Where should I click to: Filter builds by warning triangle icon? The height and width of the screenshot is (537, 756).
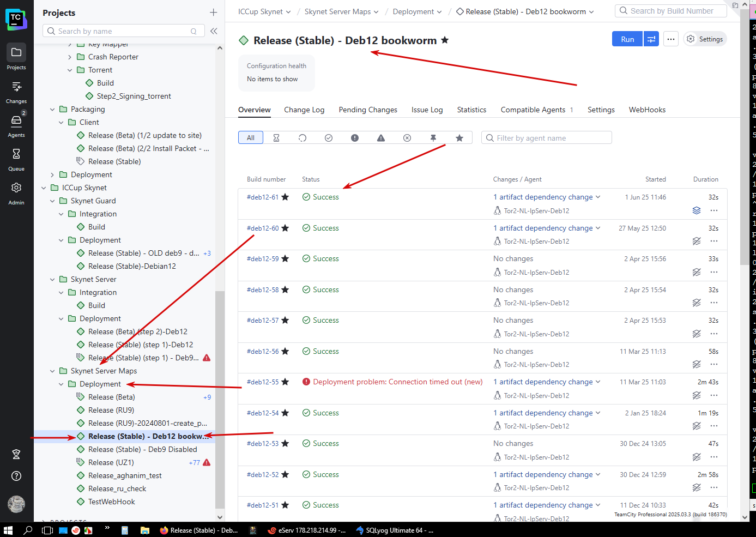pyautogui.click(x=381, y=138)
